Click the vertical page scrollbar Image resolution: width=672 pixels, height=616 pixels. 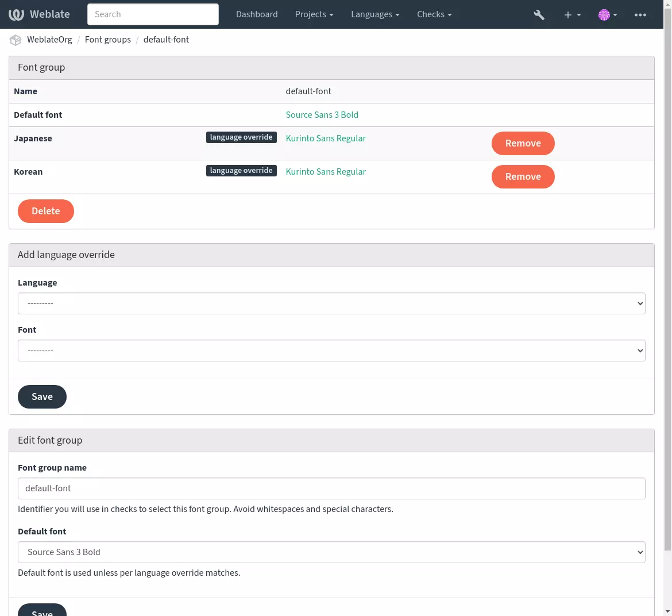(668, 279)
